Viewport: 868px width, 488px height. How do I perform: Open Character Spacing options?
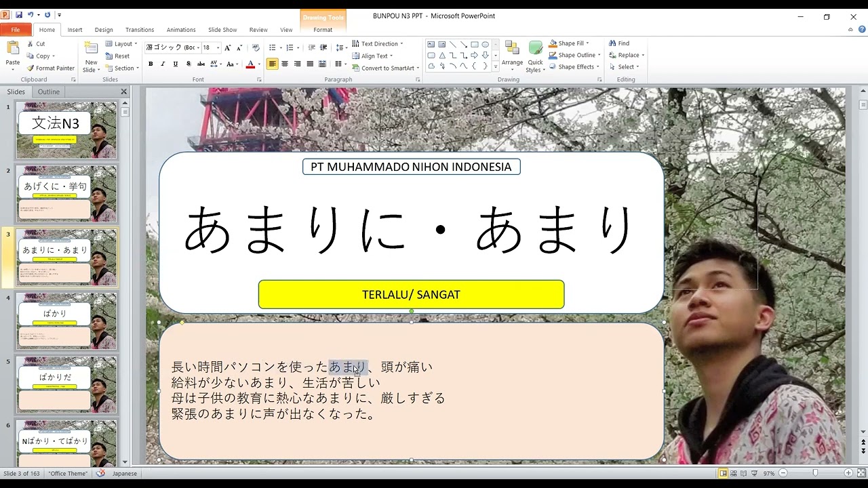coord(216,64)
